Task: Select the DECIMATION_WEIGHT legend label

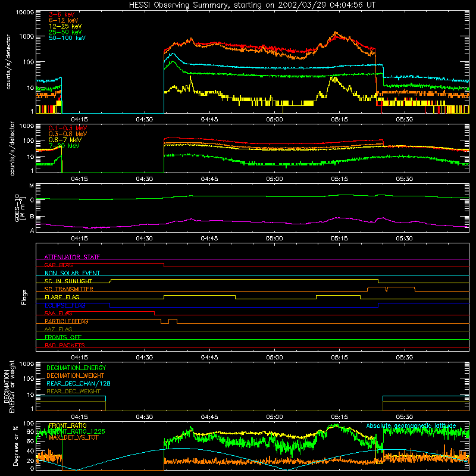Action: (76, 376)
